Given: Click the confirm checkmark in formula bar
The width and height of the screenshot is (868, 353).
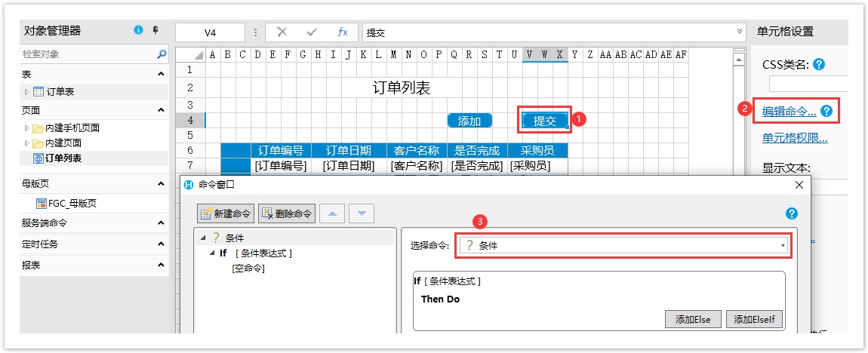Looking at the screenshot, I should [x=312, y=32].
